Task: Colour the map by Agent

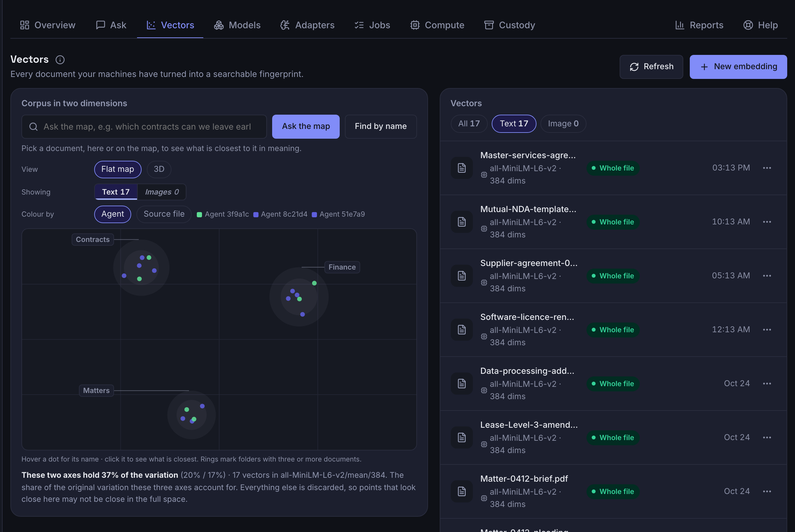Action: [x=113, y=214]
